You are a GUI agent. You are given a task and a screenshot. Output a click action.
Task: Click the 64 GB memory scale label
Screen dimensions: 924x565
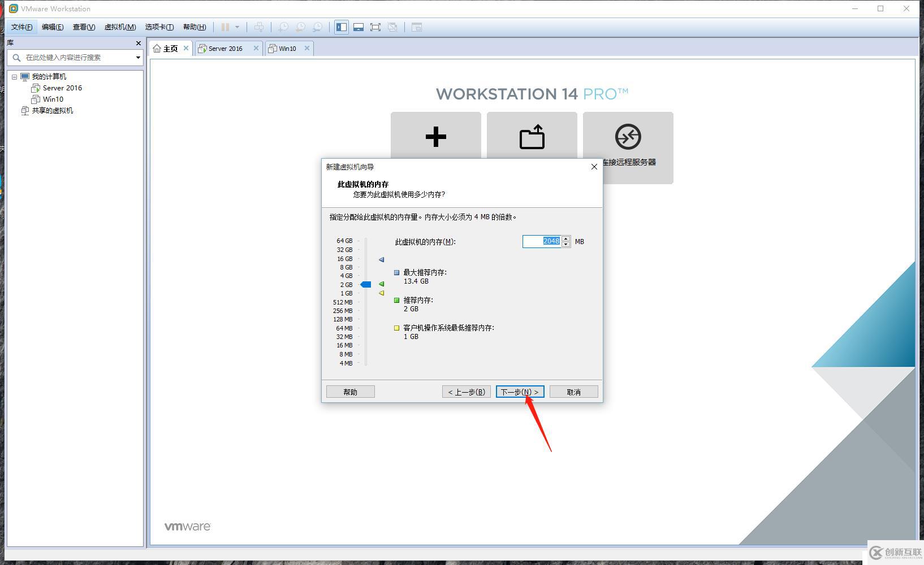[344, 241]
